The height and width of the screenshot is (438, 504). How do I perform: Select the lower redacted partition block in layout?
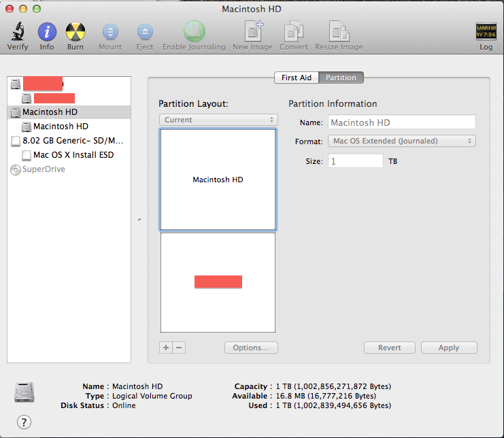tap(218, 282)
